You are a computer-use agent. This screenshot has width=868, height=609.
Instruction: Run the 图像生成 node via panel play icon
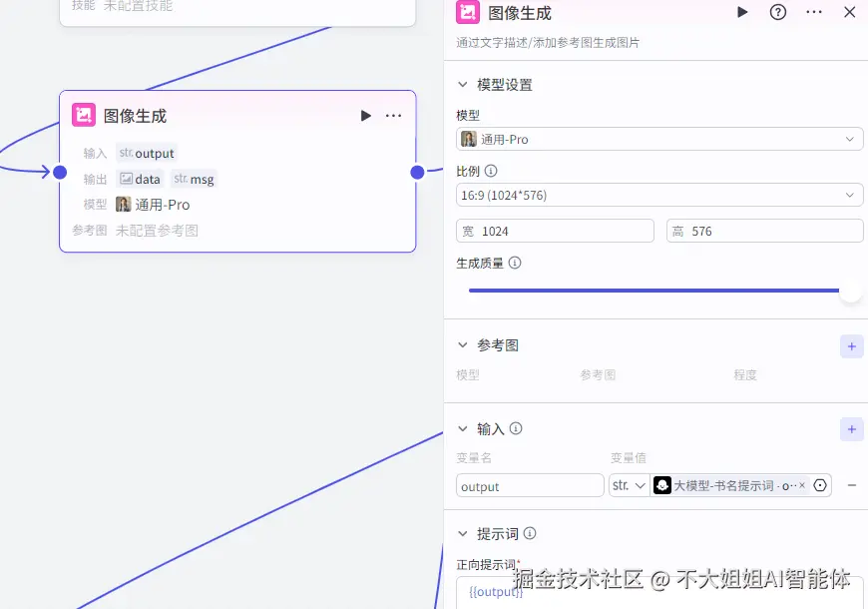742,12
